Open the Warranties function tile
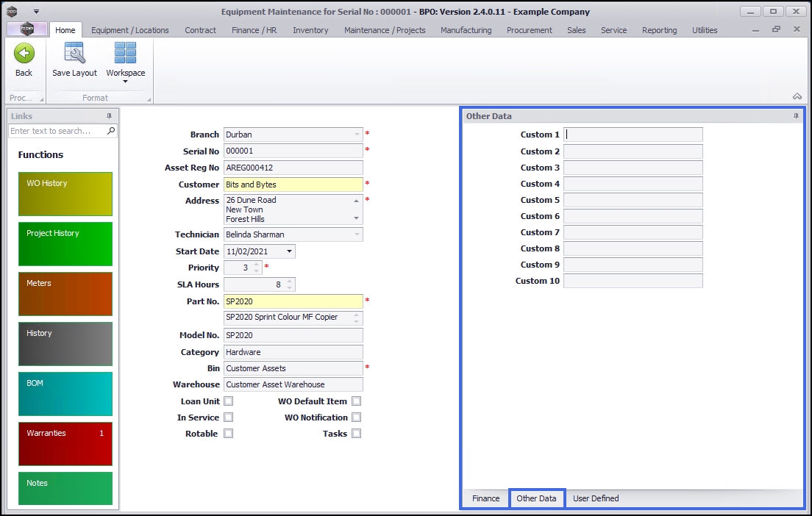Screen dimensions: 812x516 coord(65,444)
